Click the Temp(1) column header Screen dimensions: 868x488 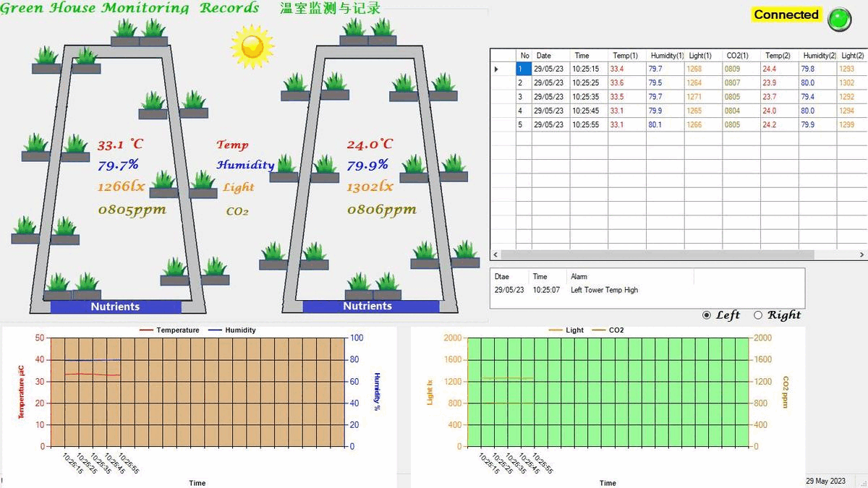click(625, 56)
